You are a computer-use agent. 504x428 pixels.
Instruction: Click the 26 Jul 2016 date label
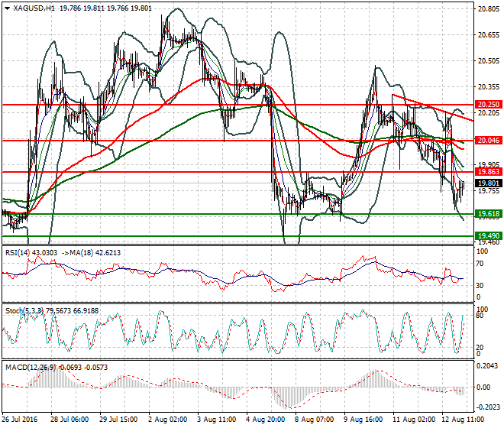[x=18, y=419]
